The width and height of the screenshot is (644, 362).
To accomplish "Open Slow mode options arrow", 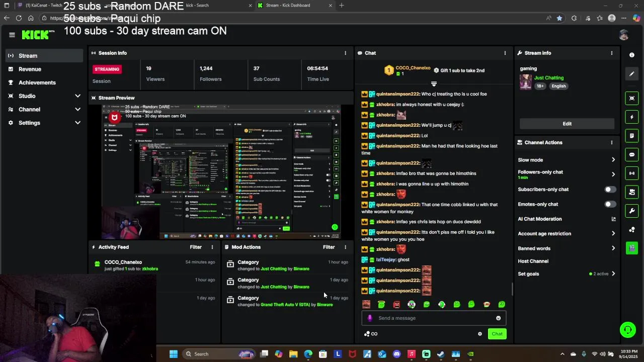I will pyautogui.click(x=613, y=160).
